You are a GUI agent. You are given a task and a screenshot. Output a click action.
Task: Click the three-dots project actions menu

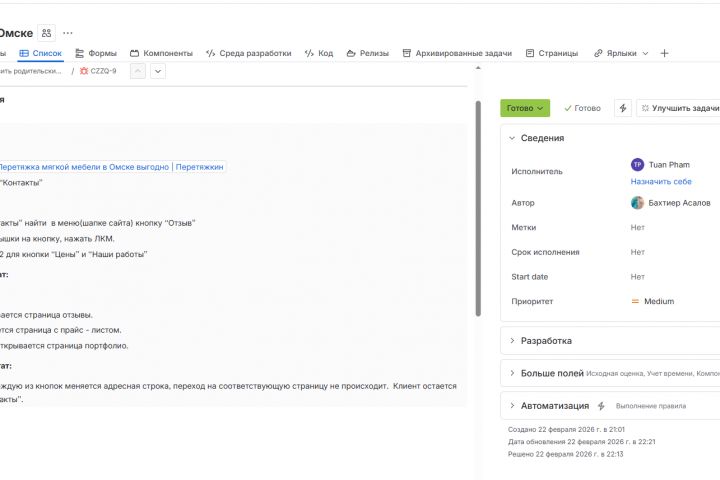tap(68, 33)
